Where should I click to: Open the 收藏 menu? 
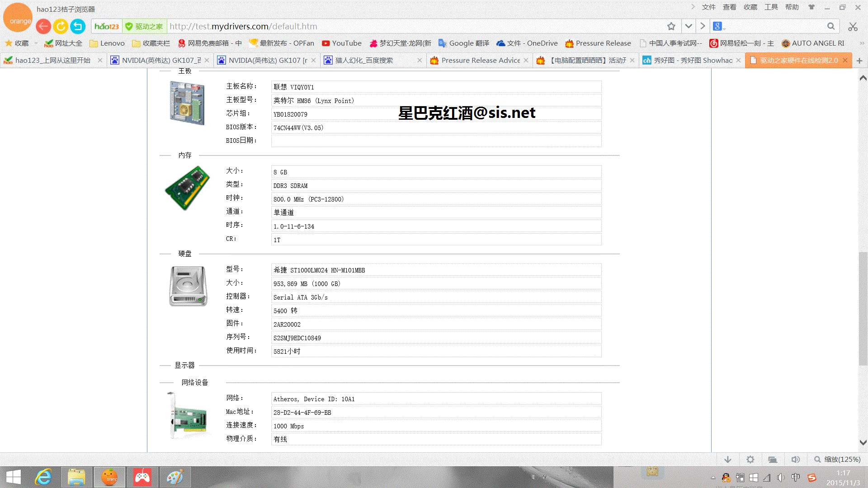click(x=750, y=7)
